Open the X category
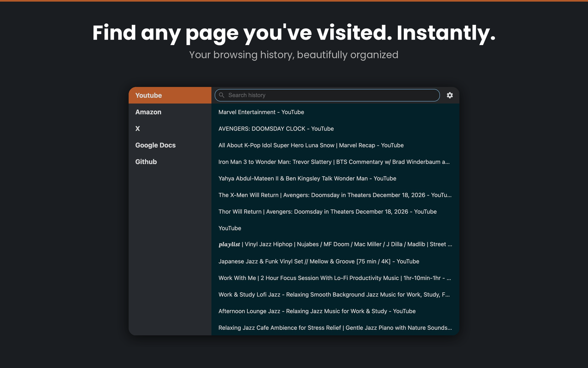The image size is (588, 368). 170,128
